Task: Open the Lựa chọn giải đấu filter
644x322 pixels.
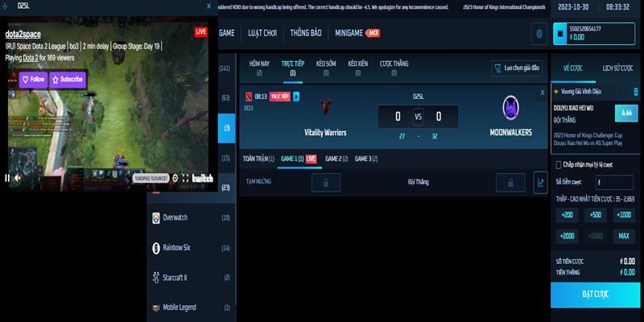Action: tap(517, 68)
